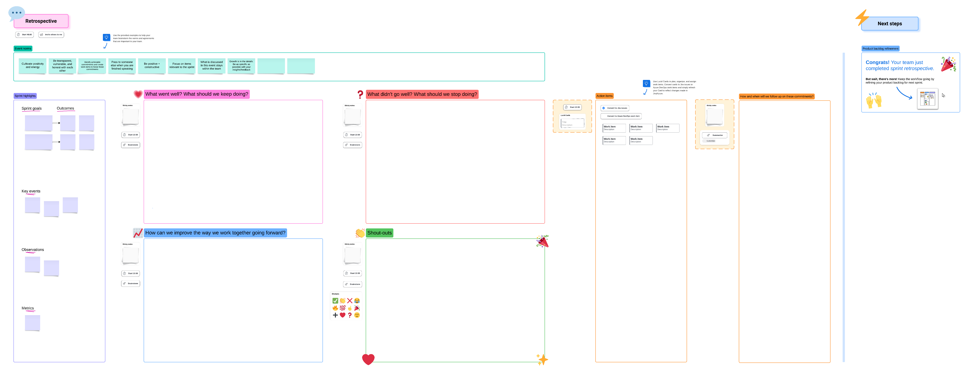Click the party popper sticker in Stickers panel
980x375 pixels.
coord(357,308)
